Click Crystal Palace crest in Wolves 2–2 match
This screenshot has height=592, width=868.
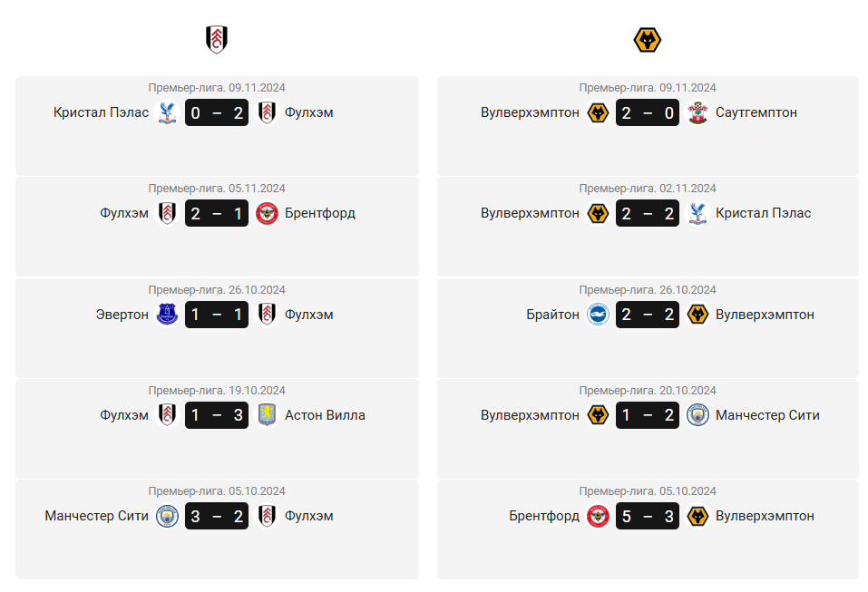point(697,214)
